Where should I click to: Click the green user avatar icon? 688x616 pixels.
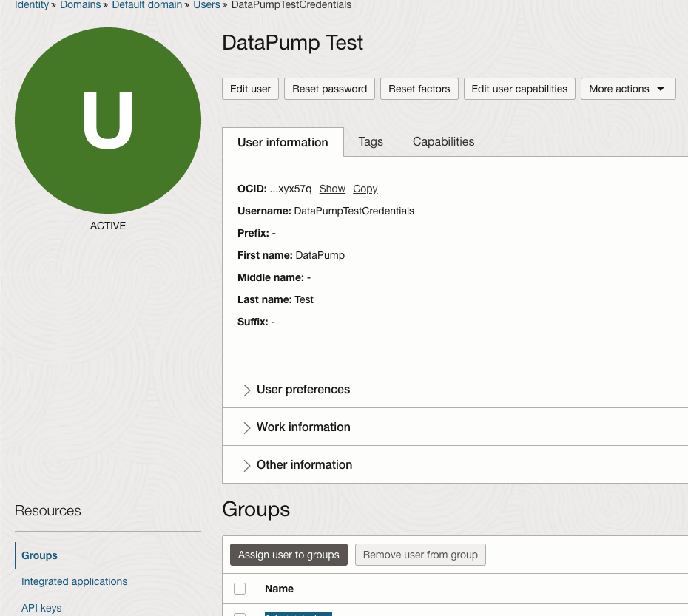point(108,121)
